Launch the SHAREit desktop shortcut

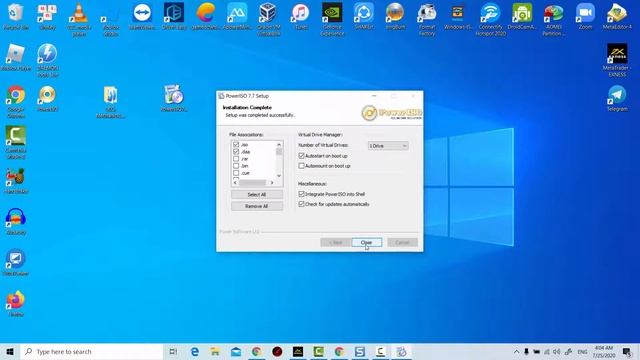pyautogui.click(x=364, y=16)
